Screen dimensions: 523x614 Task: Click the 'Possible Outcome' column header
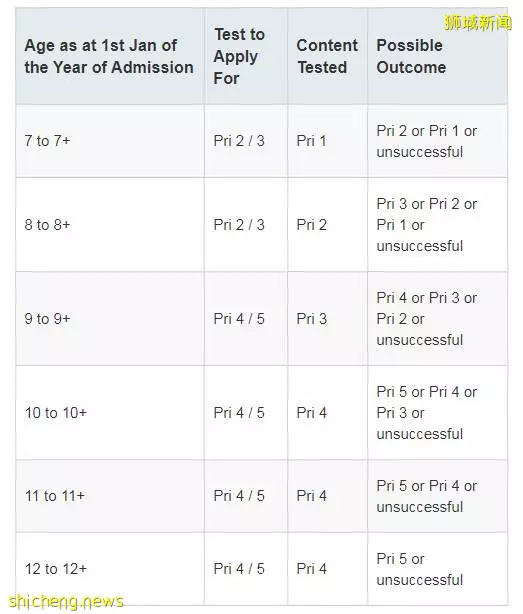click(411, 56)
